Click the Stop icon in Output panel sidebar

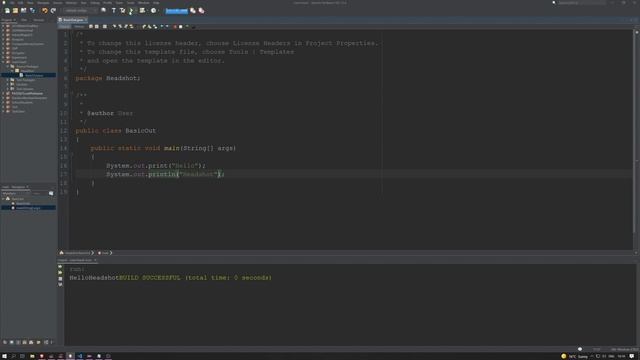(60, 278)
